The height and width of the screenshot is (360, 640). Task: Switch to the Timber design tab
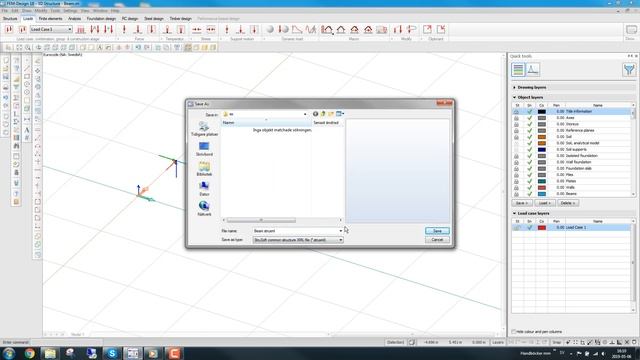(180, 19)
